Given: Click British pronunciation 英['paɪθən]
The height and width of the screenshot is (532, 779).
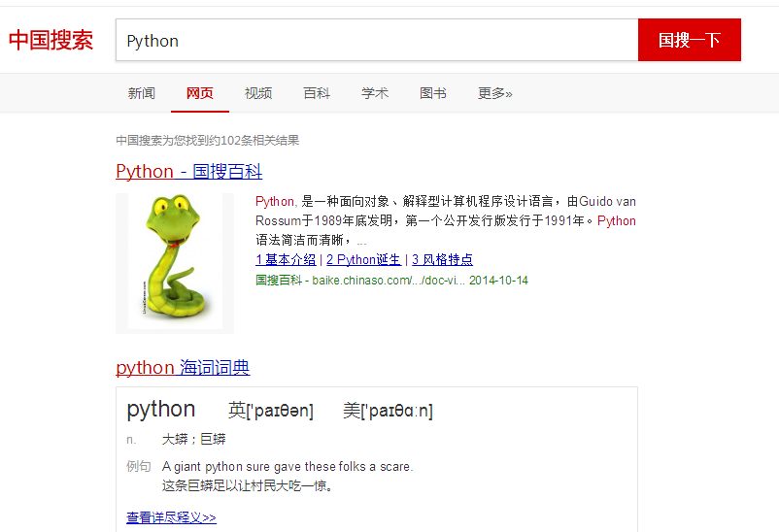Looking at the screenshot, I should click(x=271, y=411).
